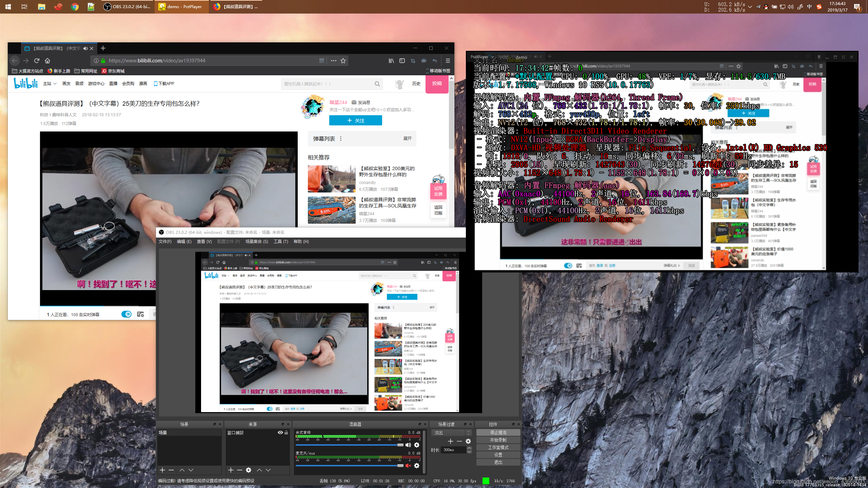868x488 pixels.
Task: Click the pink 投稿 upload button
Action: 437,84
